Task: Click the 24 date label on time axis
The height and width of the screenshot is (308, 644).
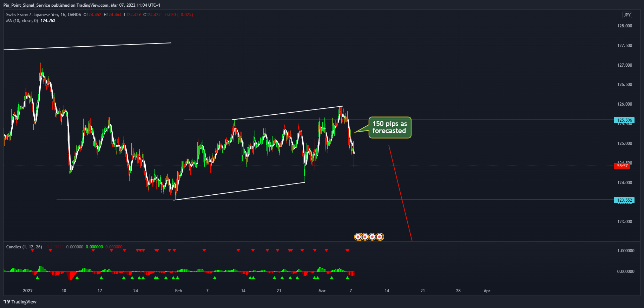Action: point(136,291)
